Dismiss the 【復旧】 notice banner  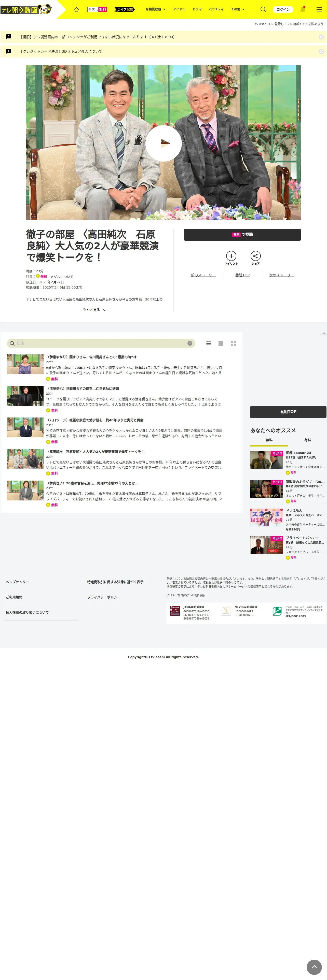(321, 37)
